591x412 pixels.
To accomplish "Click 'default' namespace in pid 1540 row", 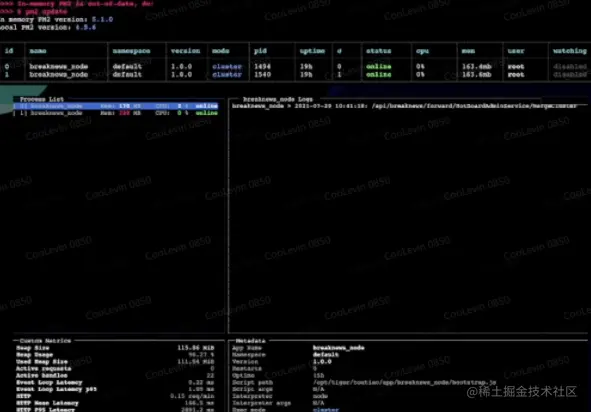I will pyautogui.click(x=127, y=75).
